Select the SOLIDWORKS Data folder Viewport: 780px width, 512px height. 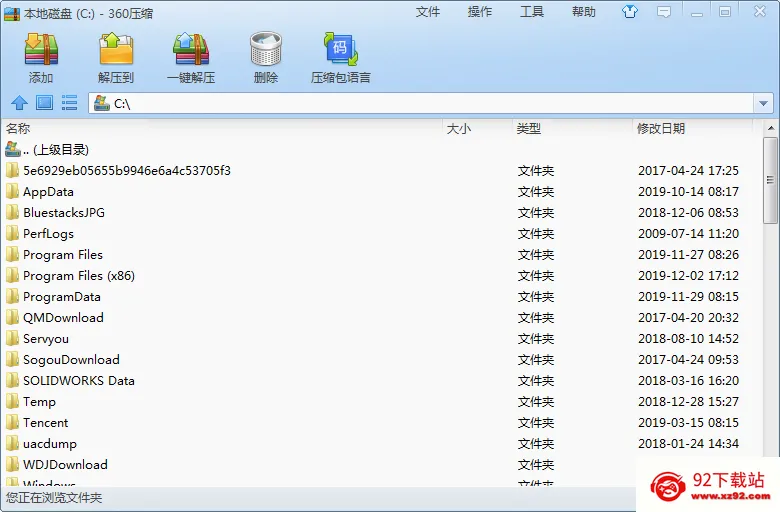coord(79,381)
